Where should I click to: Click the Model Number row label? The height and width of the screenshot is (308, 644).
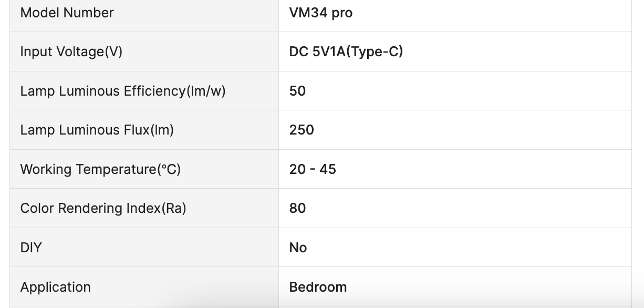pos(67,13)
